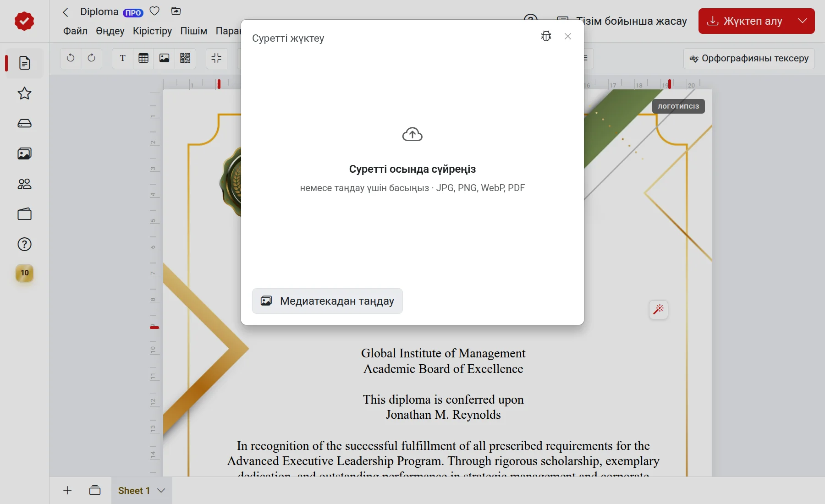Click the bug report icon in dialog

[546, 36]
